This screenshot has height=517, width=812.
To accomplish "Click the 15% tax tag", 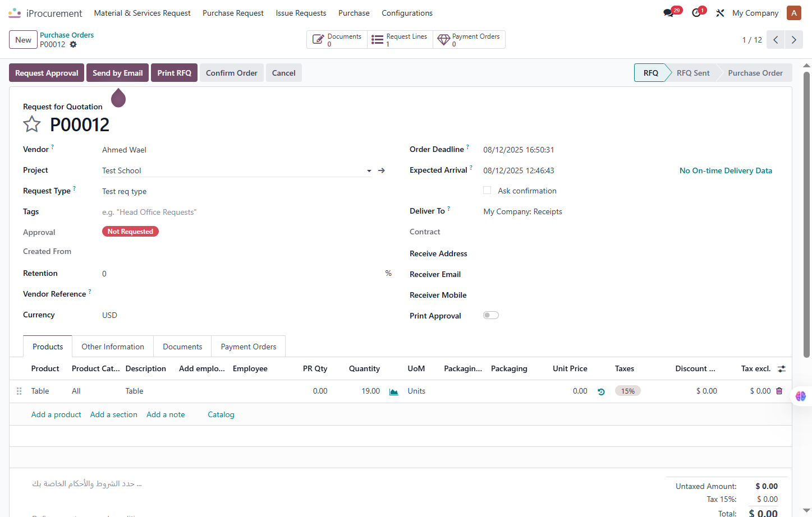I will (628, 391).
